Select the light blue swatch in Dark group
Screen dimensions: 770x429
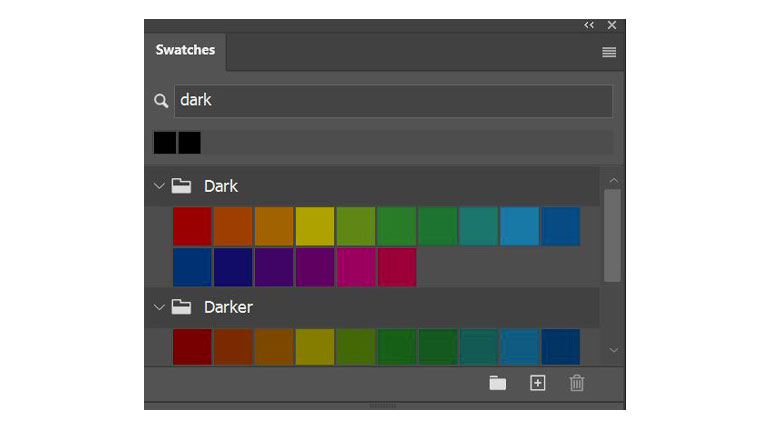pos(519,226)
